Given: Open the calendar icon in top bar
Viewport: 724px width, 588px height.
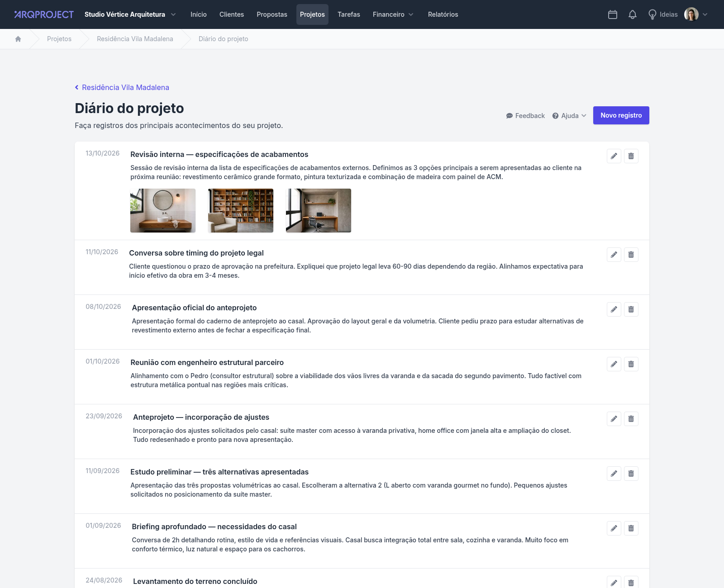Looking at the screenshot, I should (x=613, y=14).
